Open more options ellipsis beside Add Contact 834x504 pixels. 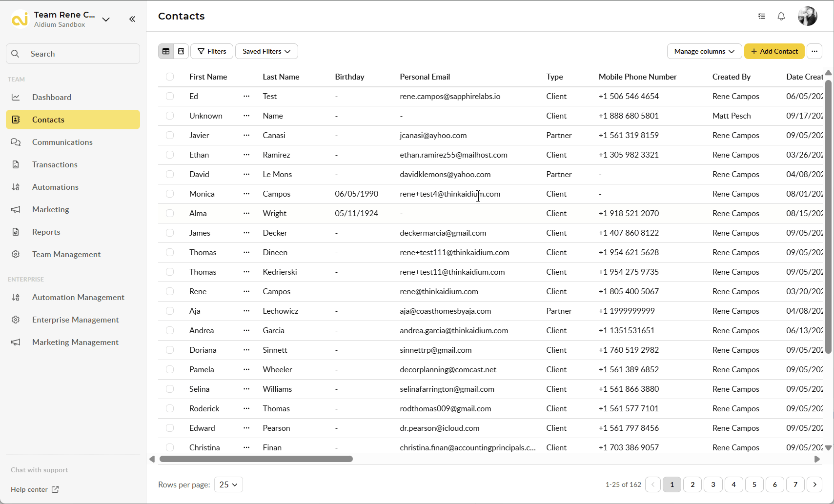click(x=814, y=51)
